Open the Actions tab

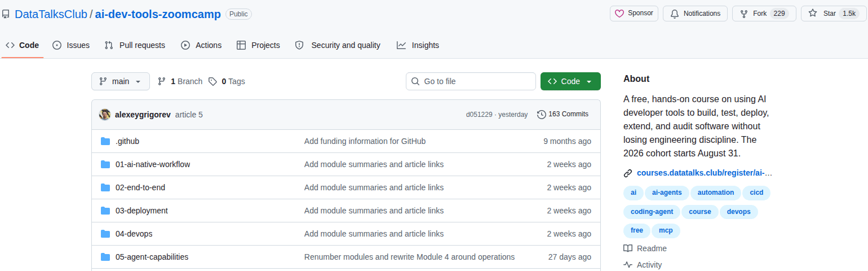201,45
